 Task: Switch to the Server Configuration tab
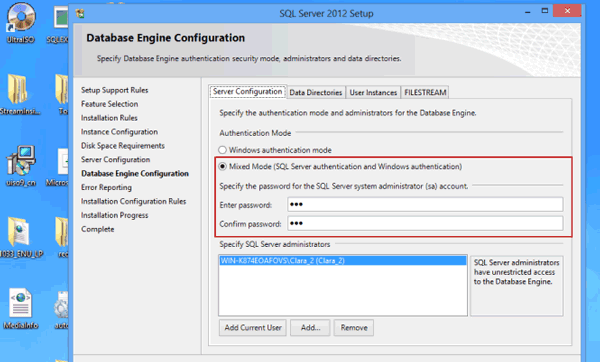(248, 91)
